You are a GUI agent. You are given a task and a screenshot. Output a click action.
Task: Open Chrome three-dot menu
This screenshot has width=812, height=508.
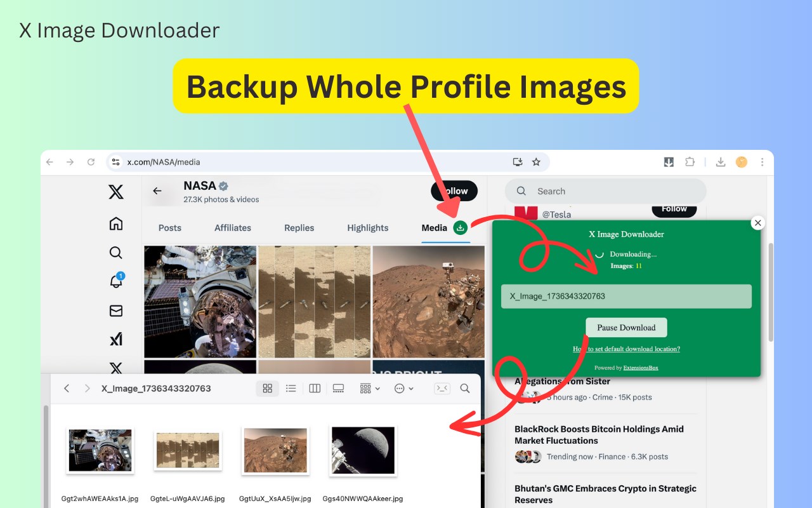point(762,162)
